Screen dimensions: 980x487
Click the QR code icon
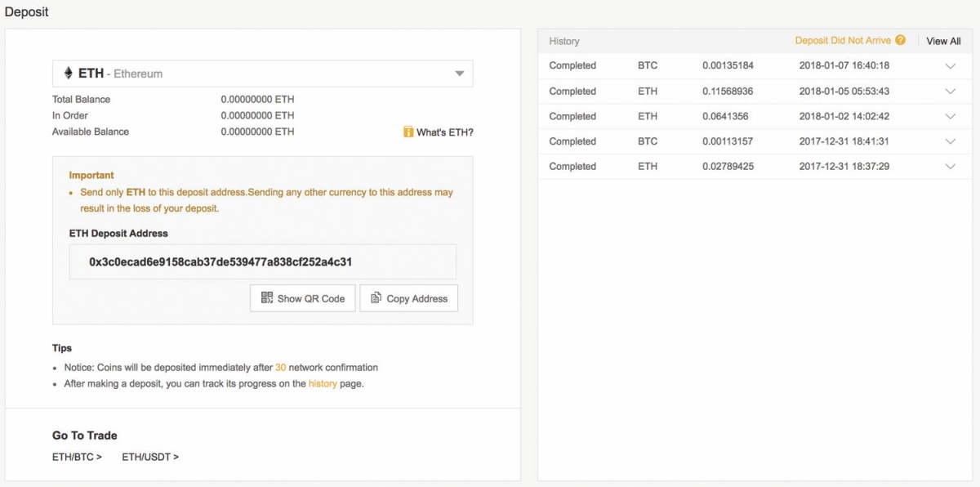click(x=267, y=298)
